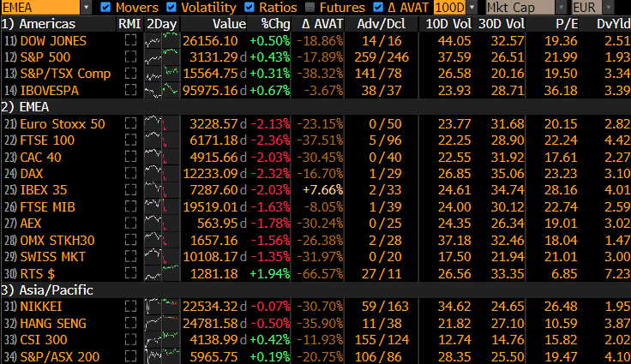Click the RMI box for IBOVESPA

click(x=130, y=90)
